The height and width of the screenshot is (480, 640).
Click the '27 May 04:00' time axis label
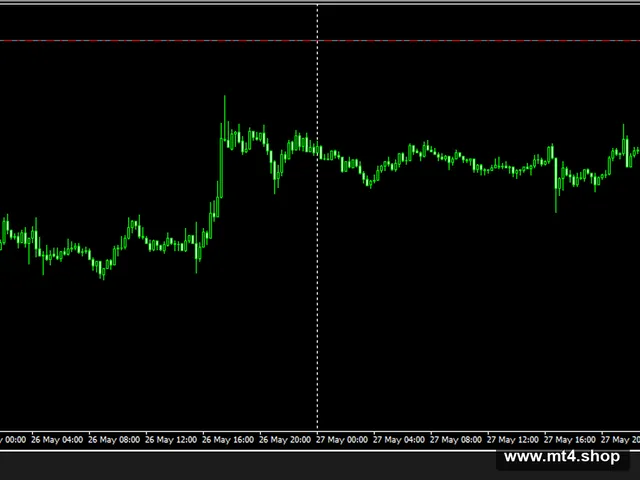399,440
